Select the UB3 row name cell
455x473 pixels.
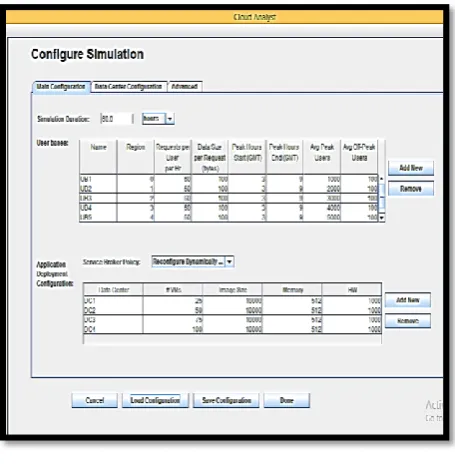click(x=98, y=198)
